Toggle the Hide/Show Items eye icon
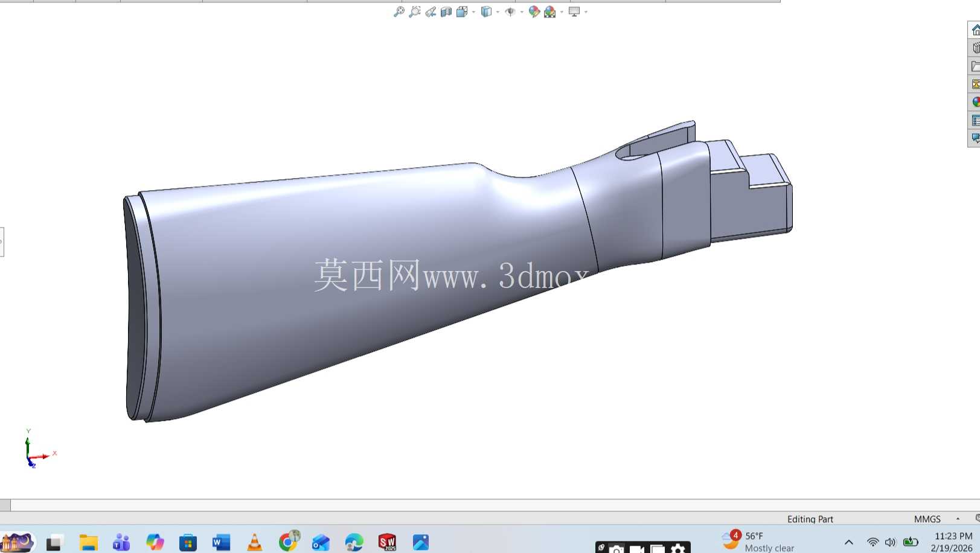 tap(510, 11)
